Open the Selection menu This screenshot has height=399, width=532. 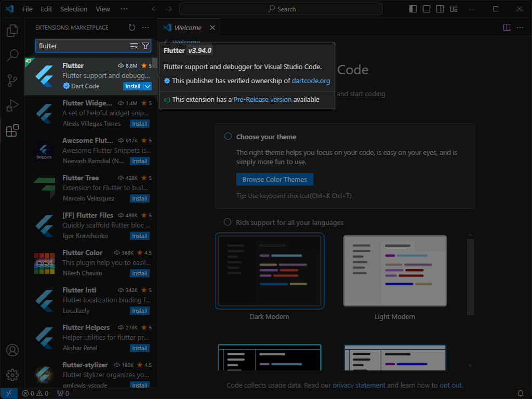[x=74, y=9]
